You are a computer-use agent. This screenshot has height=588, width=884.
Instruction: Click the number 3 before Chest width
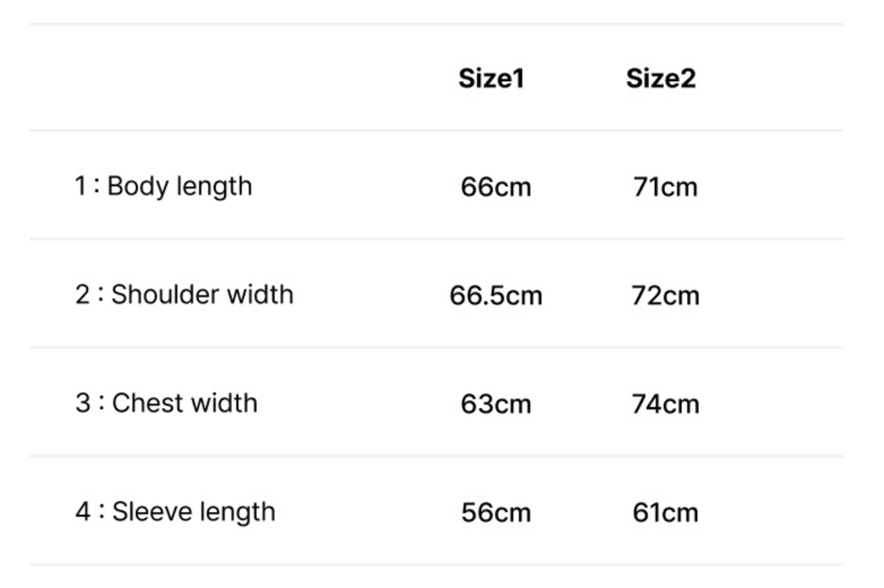[x=83, y=403]
